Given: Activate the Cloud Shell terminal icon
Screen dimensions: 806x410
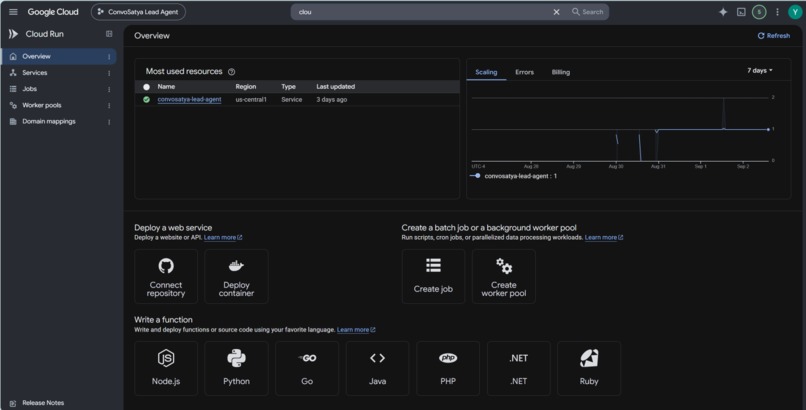Looking at the screenshot, I should [x=741, y=12].
